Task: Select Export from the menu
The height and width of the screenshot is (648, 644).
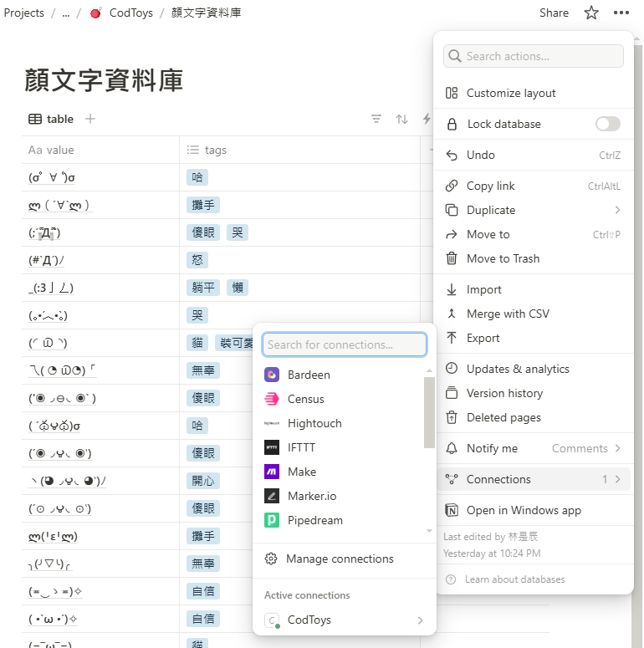Action: coord(483,338)
